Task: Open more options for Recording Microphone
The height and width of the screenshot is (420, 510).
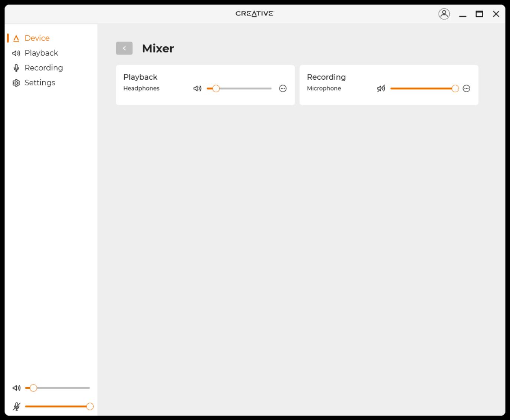Action: (x=466, y=89)
